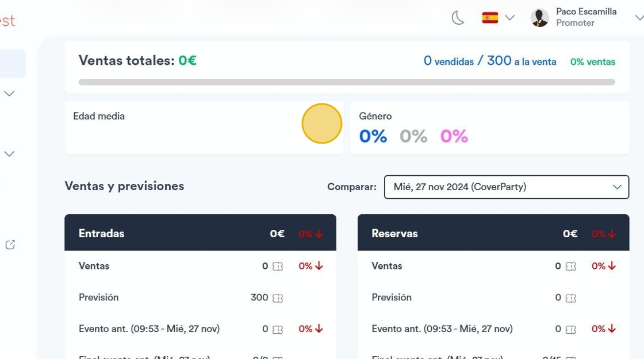644x359 pixels.
Task: Click the Entradas panel header title
Action: tap(101, 233)
